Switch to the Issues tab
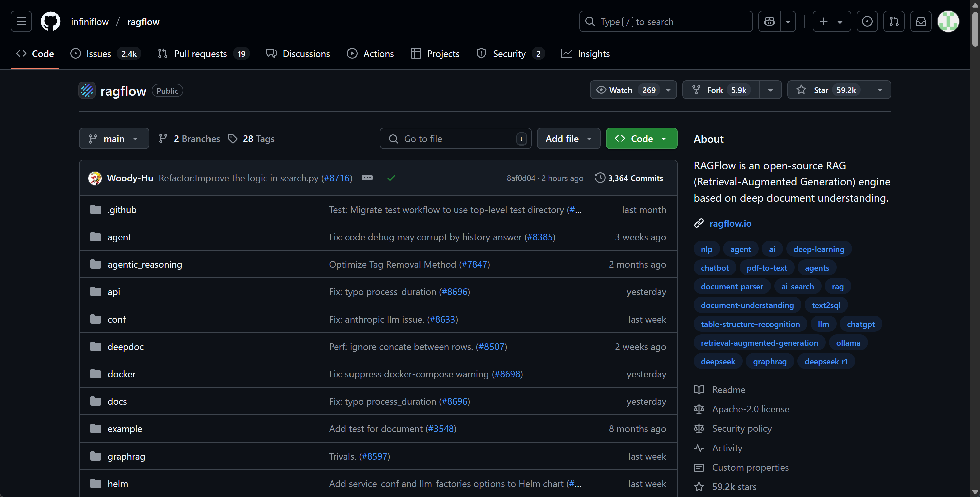 click(x=105, y=54)
